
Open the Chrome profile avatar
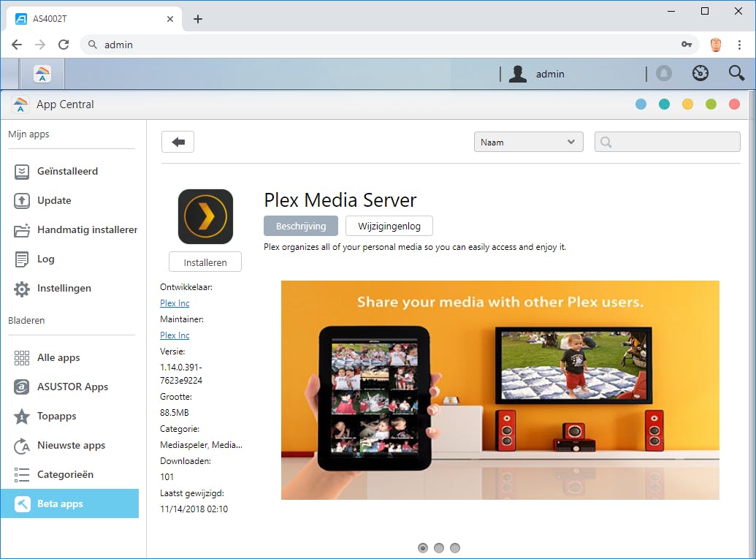716,45
